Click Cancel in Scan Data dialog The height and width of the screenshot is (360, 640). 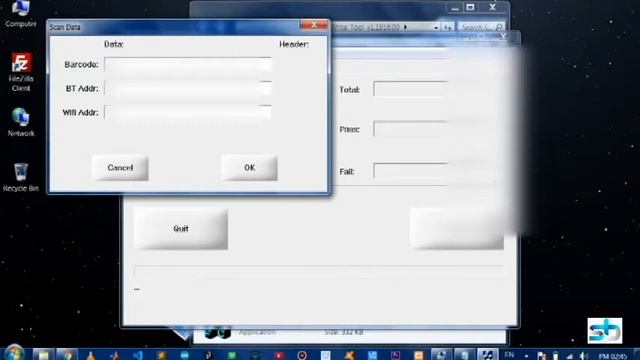(120, 168)
